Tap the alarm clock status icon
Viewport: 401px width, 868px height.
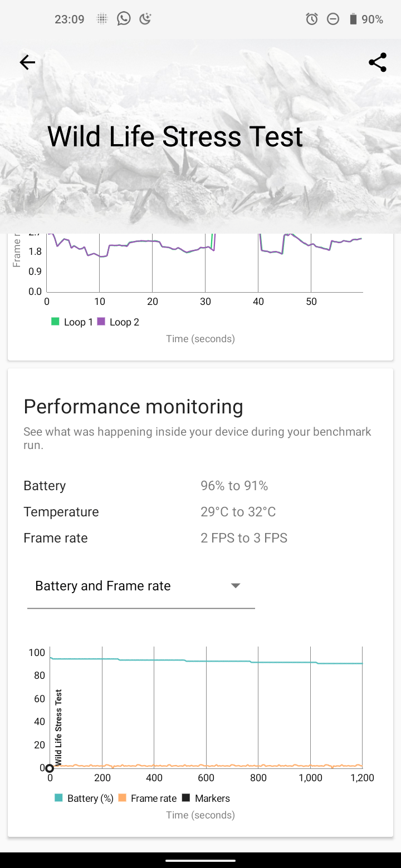pos(312,19)
